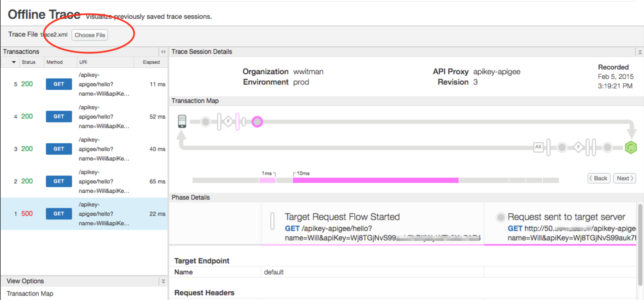
Task: Click the mobile device icon in Transaction Map
Action: pyautogui.click(x=182, y=122)
